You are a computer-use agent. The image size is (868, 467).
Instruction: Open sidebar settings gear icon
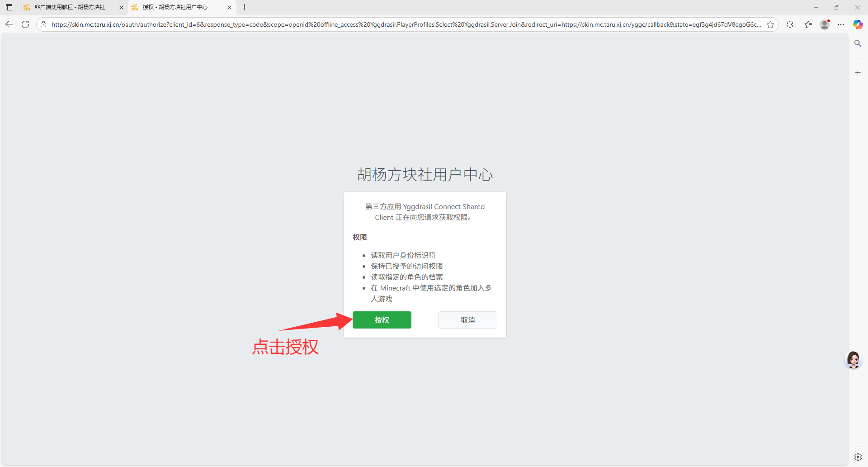click(858, 457)
